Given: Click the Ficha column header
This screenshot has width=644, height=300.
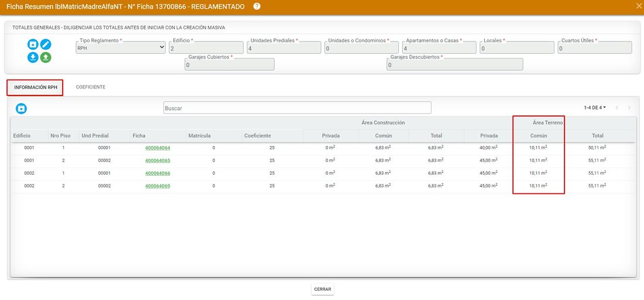Looking at the screenshot, I should (139, 135).
